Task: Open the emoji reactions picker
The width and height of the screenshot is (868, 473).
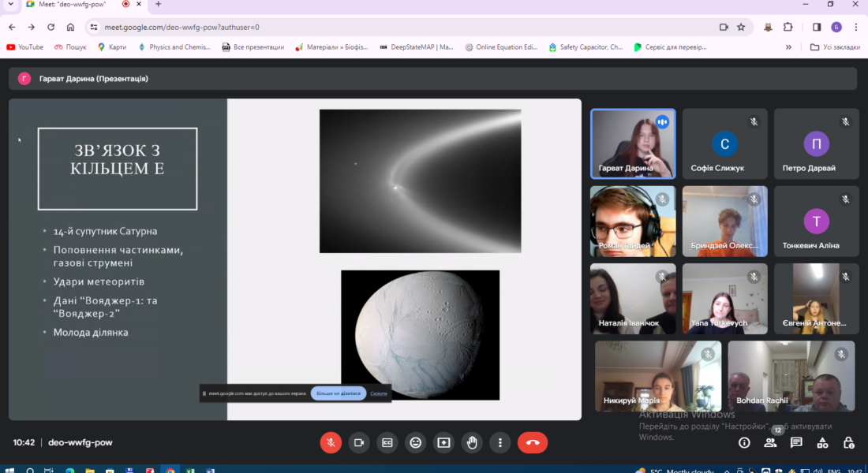Action: click(x=415, y=443)
